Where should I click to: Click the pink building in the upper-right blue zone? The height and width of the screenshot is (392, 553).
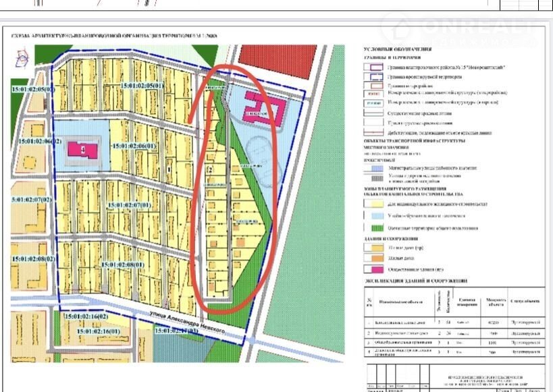264,107
